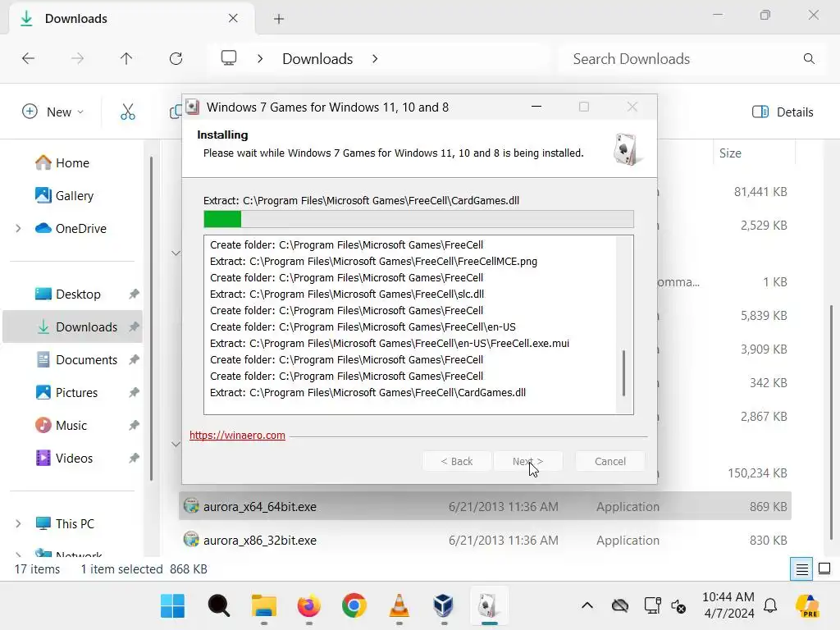The width and height of the screenshot is (840, 630).
Task: Click chevron before Downloads in address bar
Action: point(260,58)
